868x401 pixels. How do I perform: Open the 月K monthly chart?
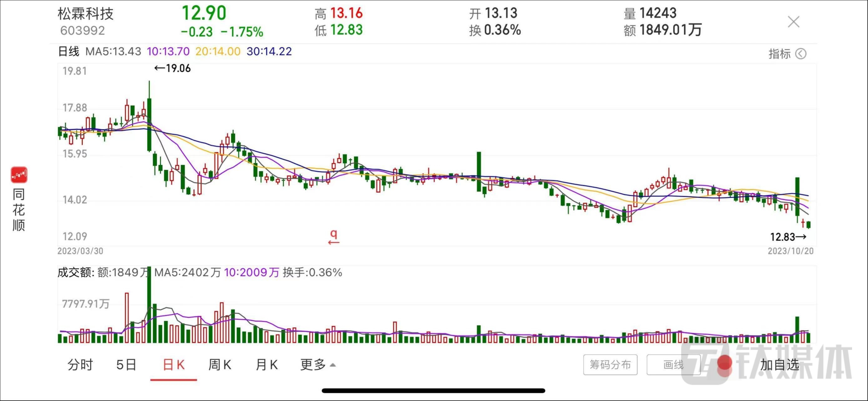click(267, 365)
